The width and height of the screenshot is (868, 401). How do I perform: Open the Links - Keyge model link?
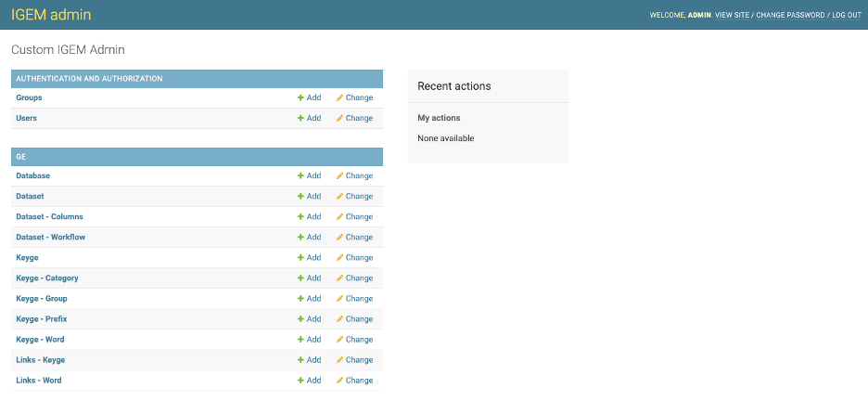pyautogui.click(x=41, y=360)
